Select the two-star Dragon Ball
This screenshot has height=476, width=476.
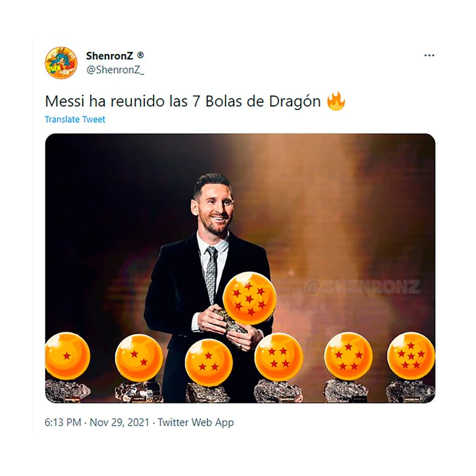(x=139, y=357)
